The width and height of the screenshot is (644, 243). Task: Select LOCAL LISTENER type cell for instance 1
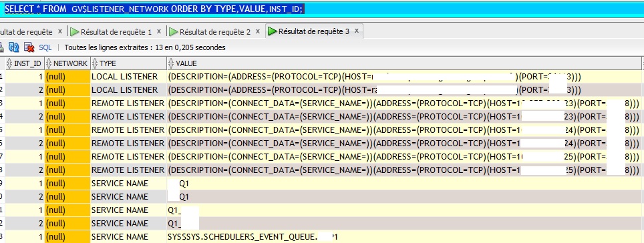(128, 77)
